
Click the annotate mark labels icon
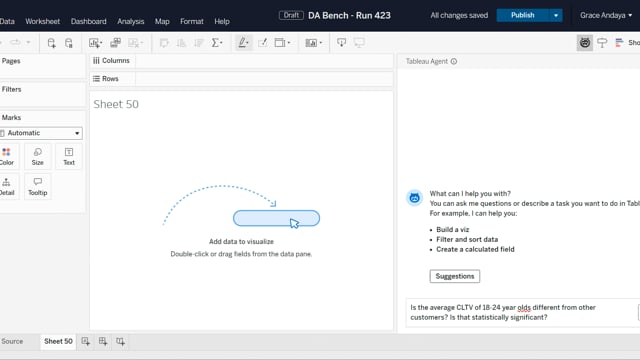point(262,42)
